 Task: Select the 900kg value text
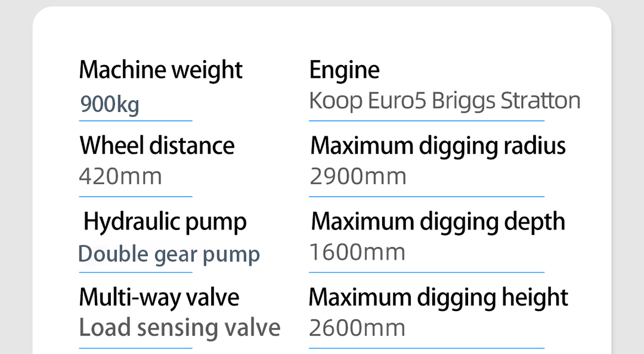coord(110,104)
